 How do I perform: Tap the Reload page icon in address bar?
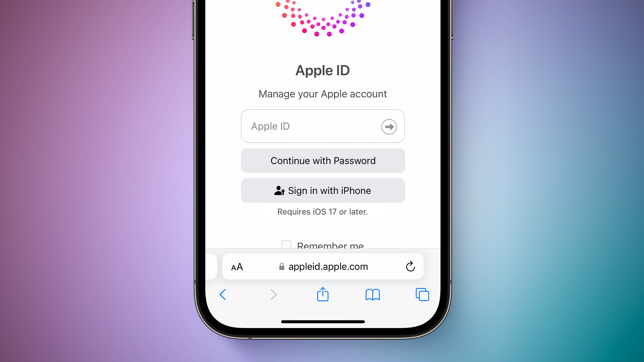[x=410, y=266]
